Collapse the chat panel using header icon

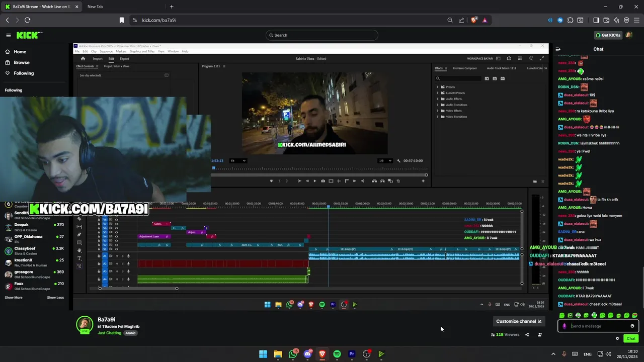[x=558, y=49]
